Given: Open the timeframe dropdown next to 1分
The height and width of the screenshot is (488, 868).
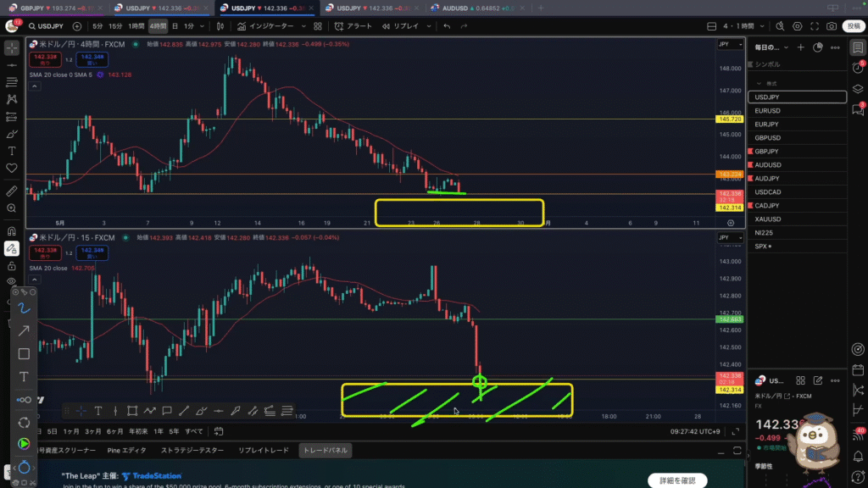Looking at the screenshot, I should [x=202, y=26].
